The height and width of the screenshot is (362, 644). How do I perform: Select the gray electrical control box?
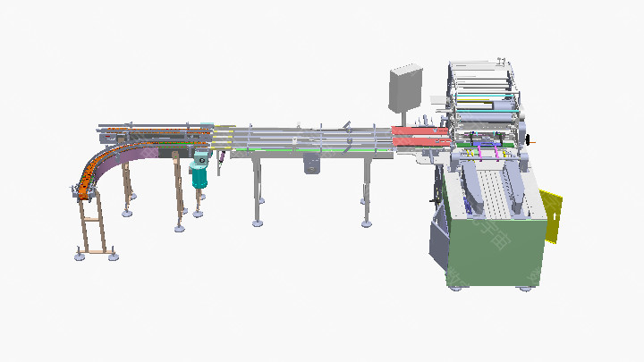(405, 88)
